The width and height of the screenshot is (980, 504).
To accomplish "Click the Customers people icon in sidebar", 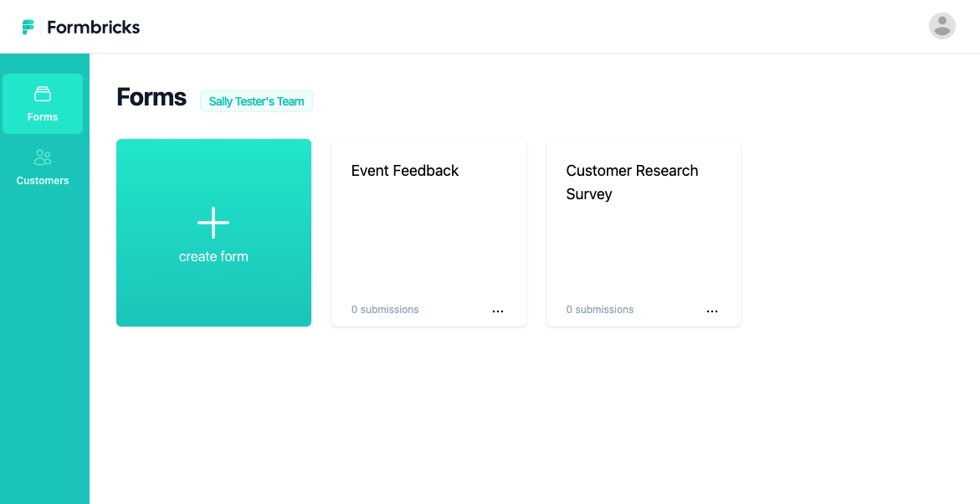I will 43,157.
